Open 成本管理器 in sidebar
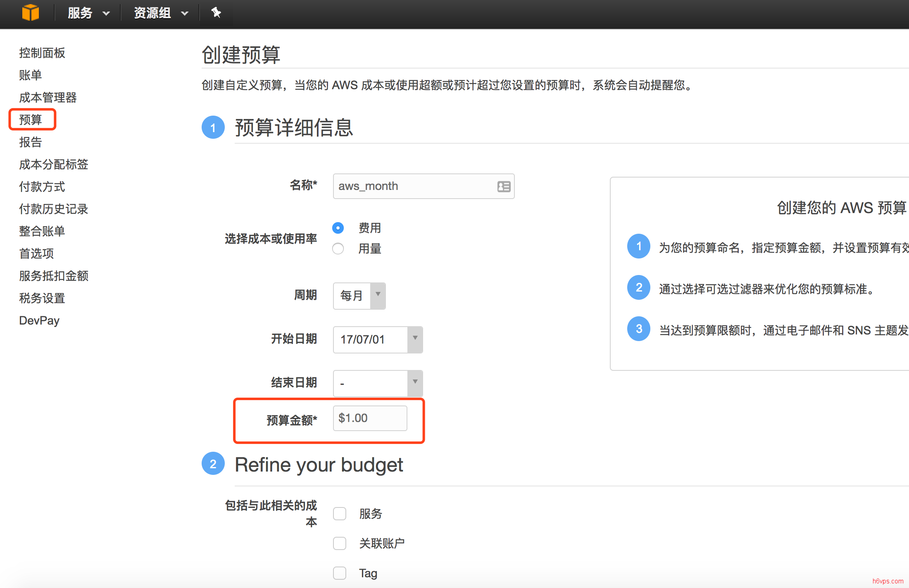This screenshot has height=588, width=909. pos(48,97)
